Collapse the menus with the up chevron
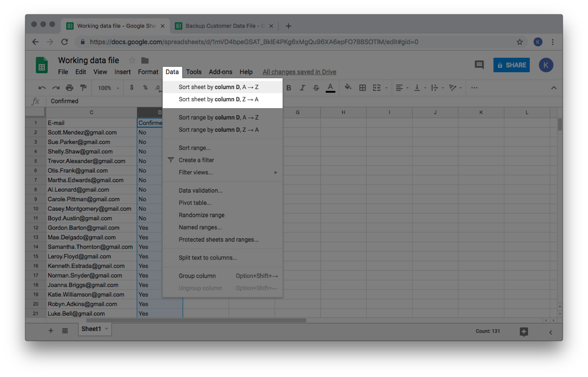 point(554,88)
